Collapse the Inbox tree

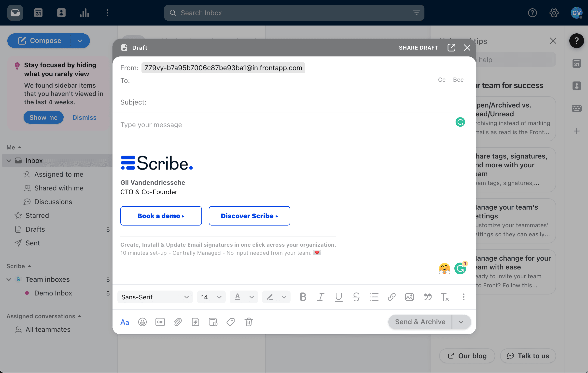[9, 161]
